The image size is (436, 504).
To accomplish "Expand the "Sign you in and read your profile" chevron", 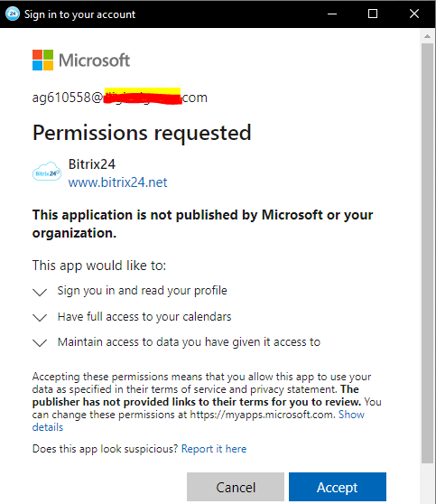I will coord(40,292).
